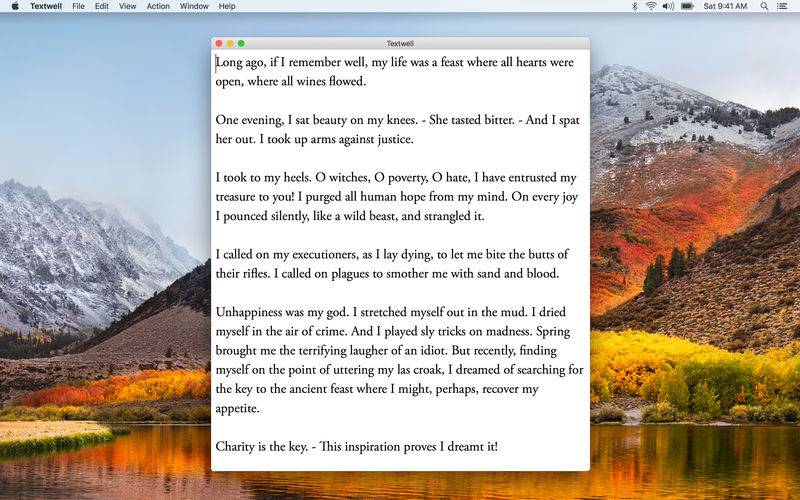Viewport: 800px width, 500px height.
Task: Click line 'myself in the air of crime'
Action: (x=393, y=332)
